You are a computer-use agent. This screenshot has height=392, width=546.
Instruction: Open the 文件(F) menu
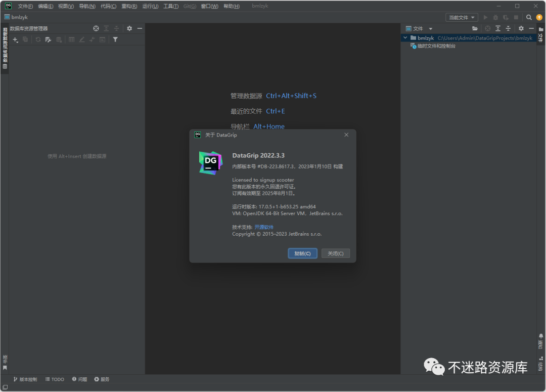pyautogui.click(x=25, y=6)
